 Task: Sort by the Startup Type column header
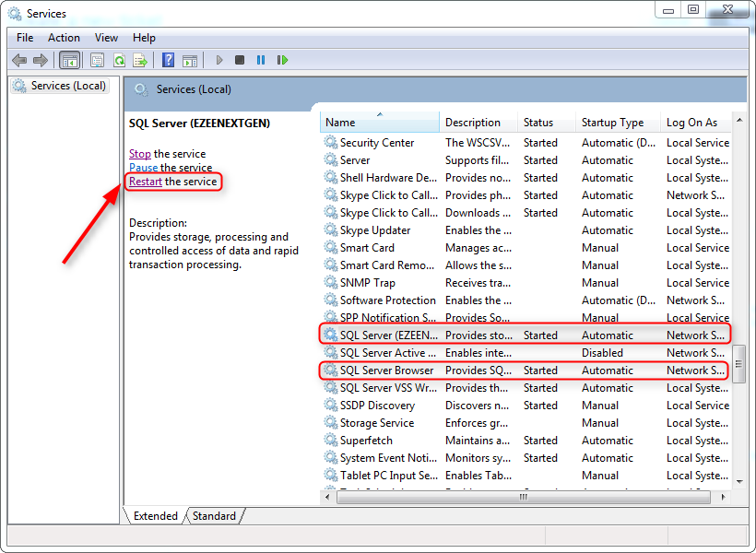point(618,123)
